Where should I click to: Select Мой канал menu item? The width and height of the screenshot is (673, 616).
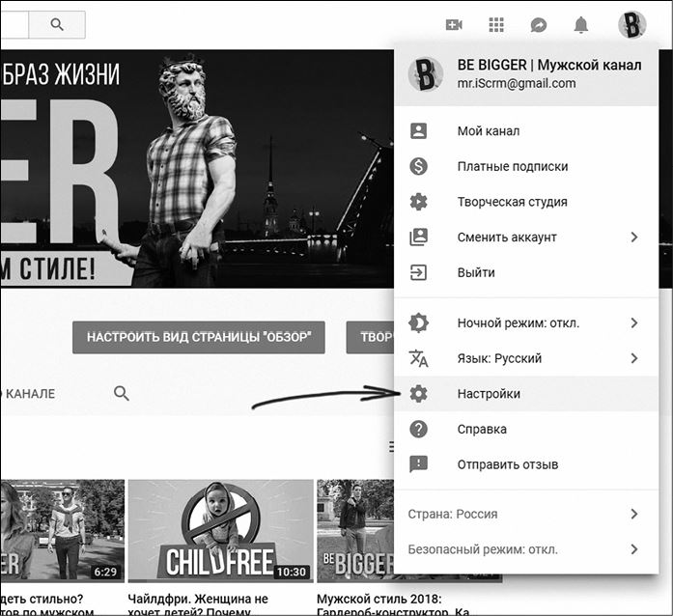(489, 130)
